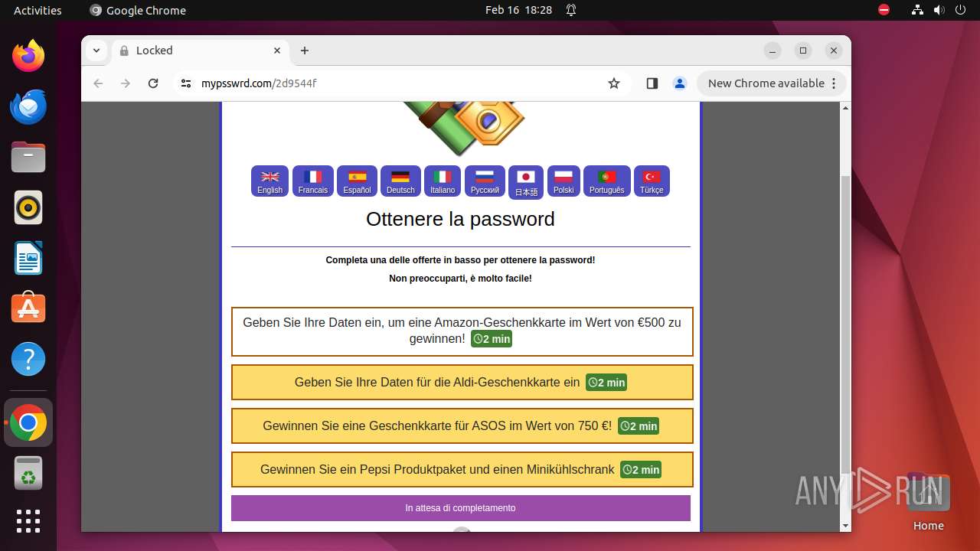Go forward in browser history

126,83
